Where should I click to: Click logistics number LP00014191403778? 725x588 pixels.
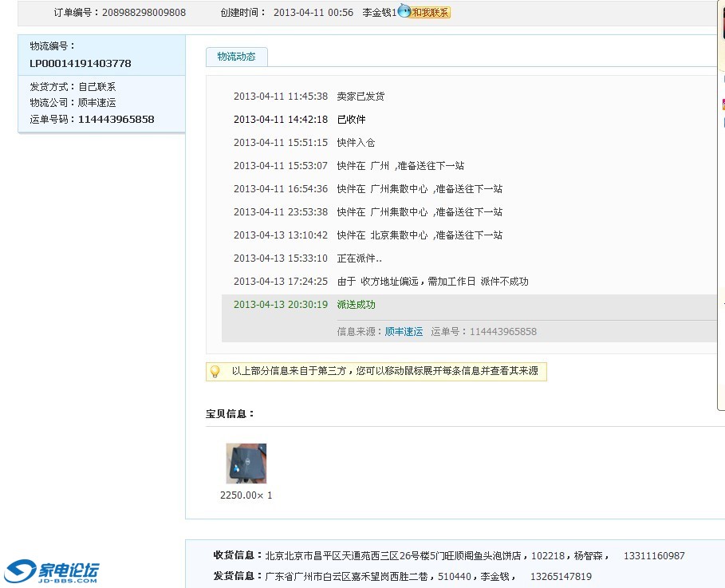coord(81,63)
